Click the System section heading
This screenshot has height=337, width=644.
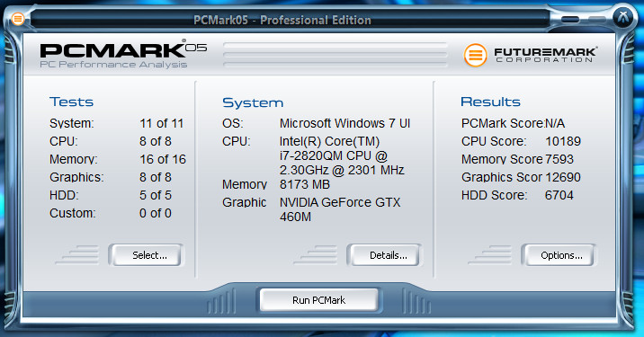[253, 102]
